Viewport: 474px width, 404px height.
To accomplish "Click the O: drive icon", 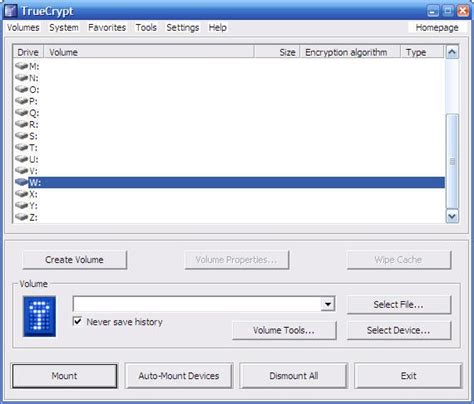I will (22, 89).
